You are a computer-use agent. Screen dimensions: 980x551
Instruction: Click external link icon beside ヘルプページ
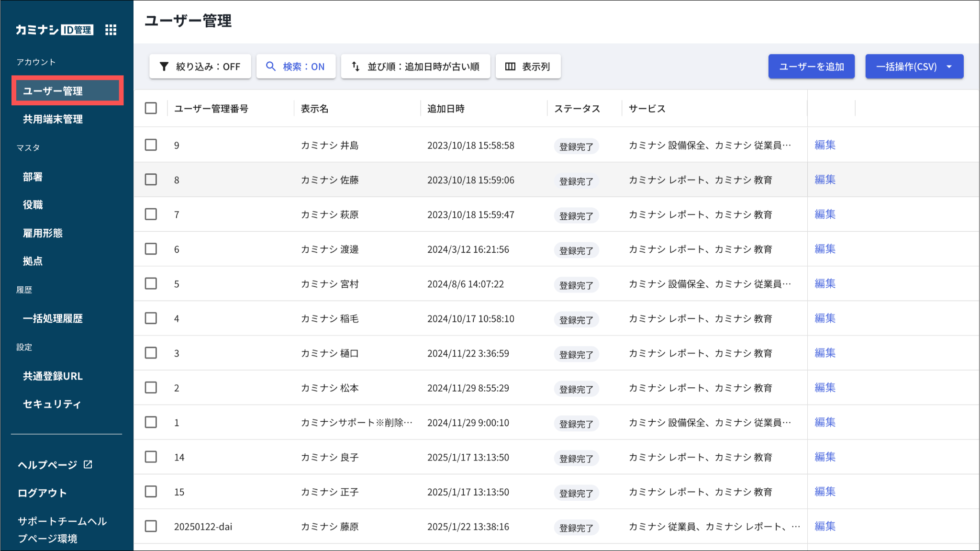[88, 464]
